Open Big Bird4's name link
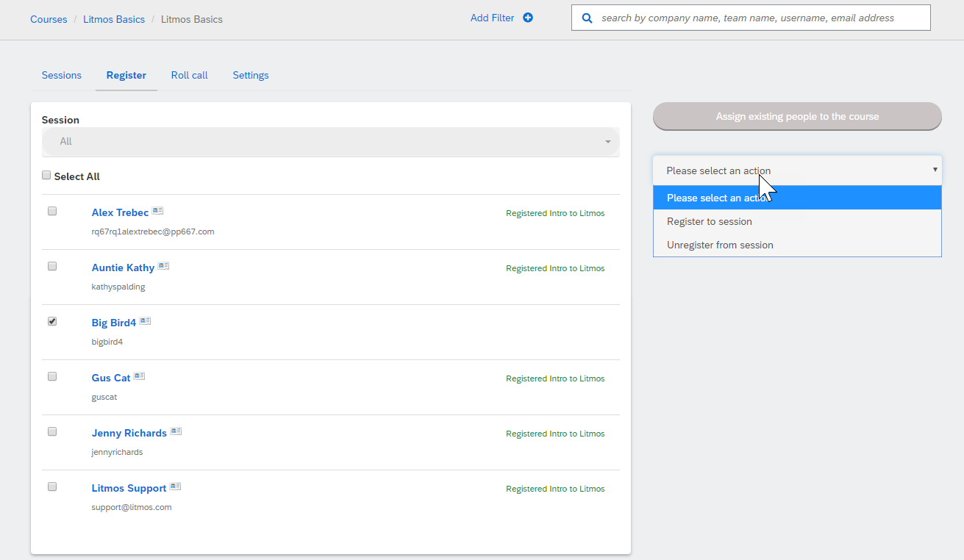The height and width of the screenshot is (560, 964). (114, 323)
